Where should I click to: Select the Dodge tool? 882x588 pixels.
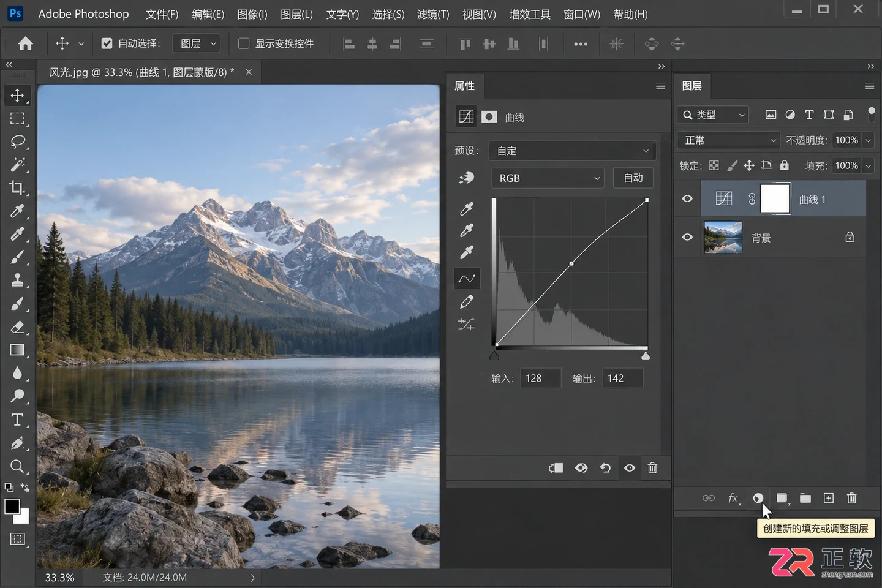tap(17, 396)
